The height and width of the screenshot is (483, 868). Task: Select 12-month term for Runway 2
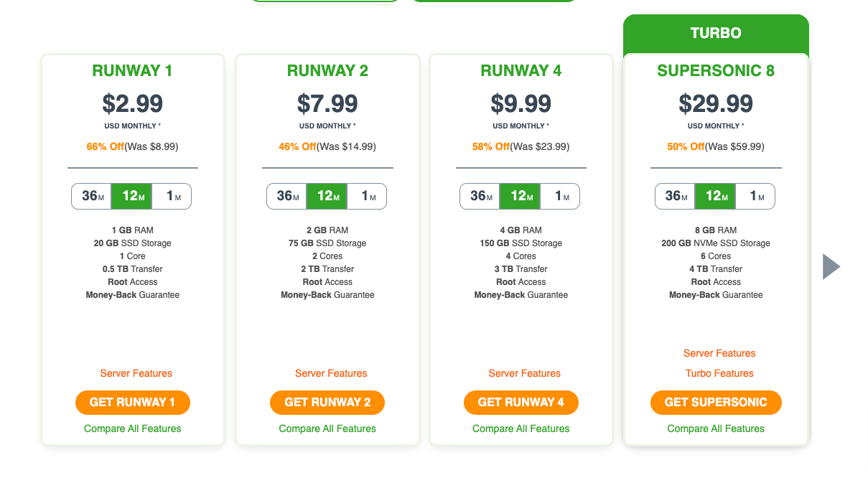[327, 196]
